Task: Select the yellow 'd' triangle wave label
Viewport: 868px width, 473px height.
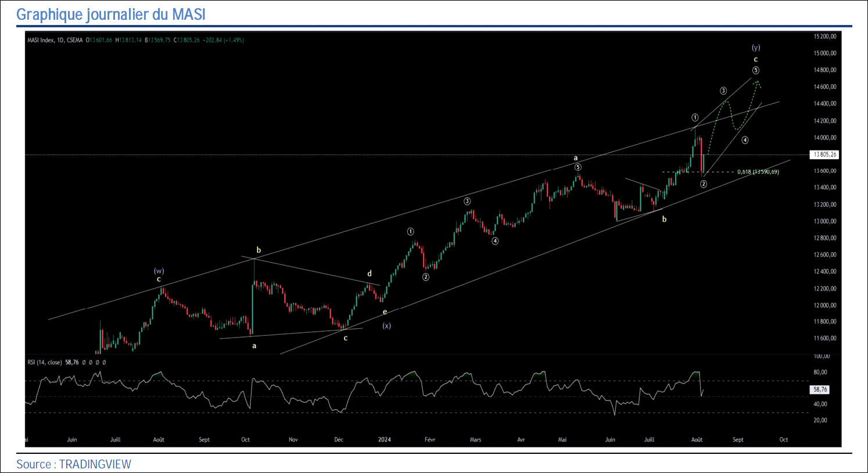Action: tap(370, 274)
